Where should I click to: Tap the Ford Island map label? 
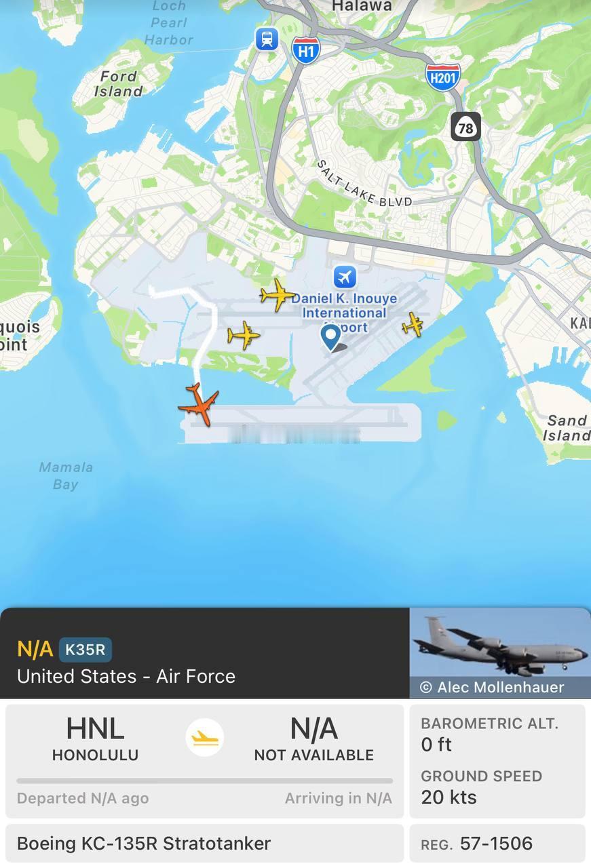click(118, 83)
